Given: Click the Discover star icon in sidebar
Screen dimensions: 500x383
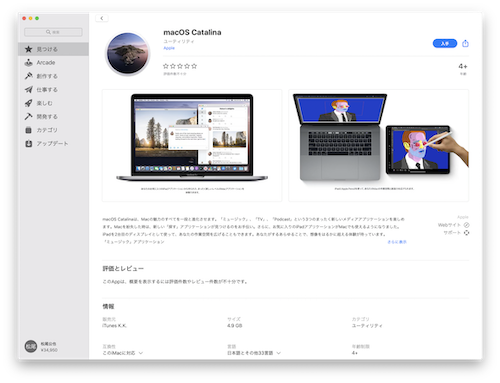Looking at the screenshot, I should pyautogui.click(x=29, y=49).
